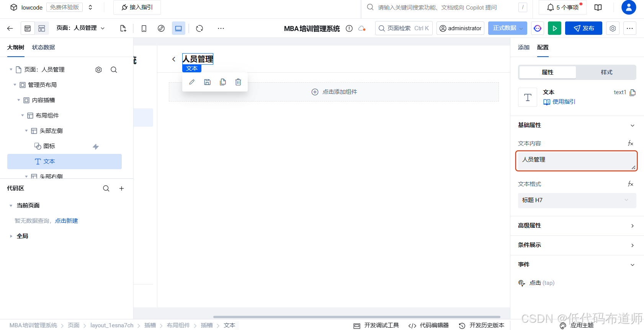Switch to the 添加 tab
The image size is (644, 330).
coord(523,47)
